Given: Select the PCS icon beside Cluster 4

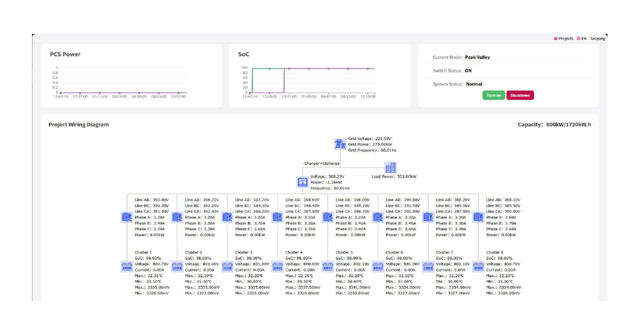Looking at the screenshot, I should pyautogui.click(x=277, y=217).
